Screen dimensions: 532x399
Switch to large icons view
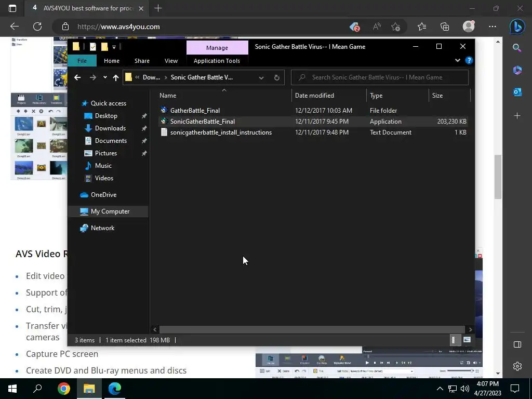[x=467, y=340]
